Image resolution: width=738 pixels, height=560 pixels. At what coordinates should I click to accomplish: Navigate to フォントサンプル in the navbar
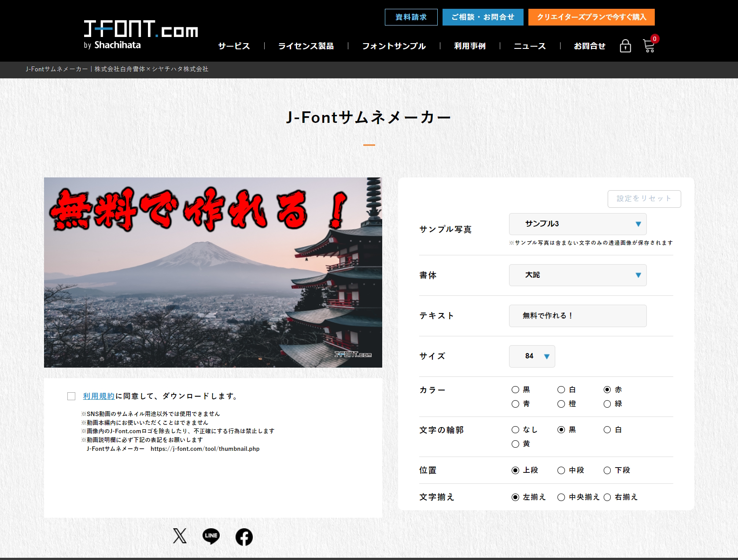[394, 46]
